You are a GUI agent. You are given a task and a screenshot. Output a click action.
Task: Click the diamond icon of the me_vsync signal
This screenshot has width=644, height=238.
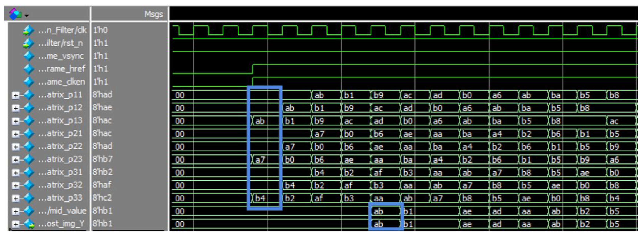(x=29, y=56)
